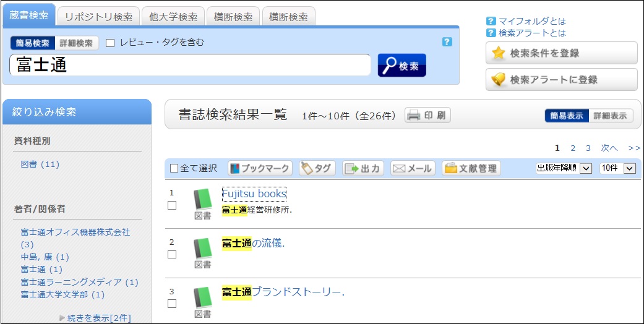Open the 富士通の流儀 title link
The height and width of the screenshot is (324, 644).
point(254,243)
